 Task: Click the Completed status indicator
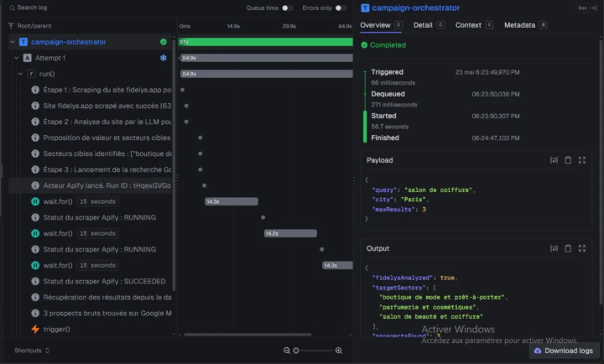(383, 45)
